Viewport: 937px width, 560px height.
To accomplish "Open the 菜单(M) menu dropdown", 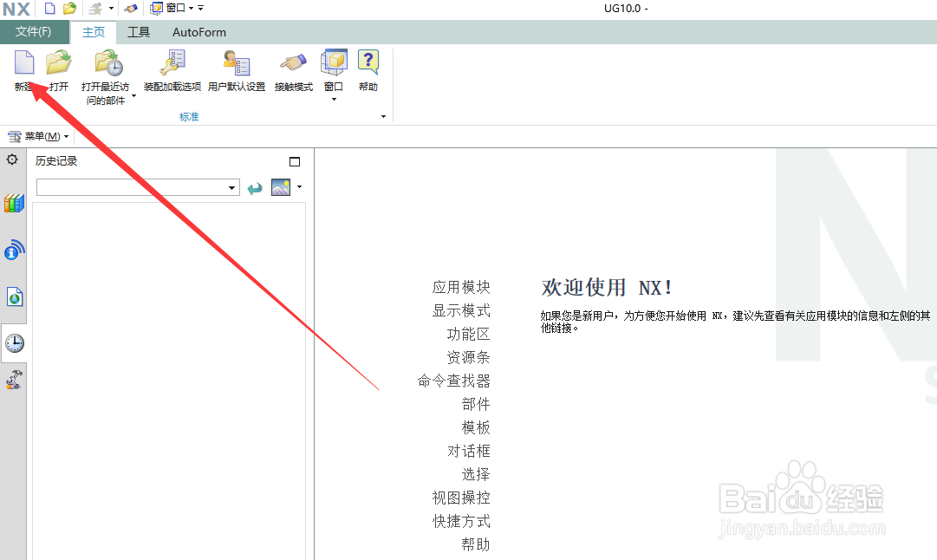I will point(38,136).
